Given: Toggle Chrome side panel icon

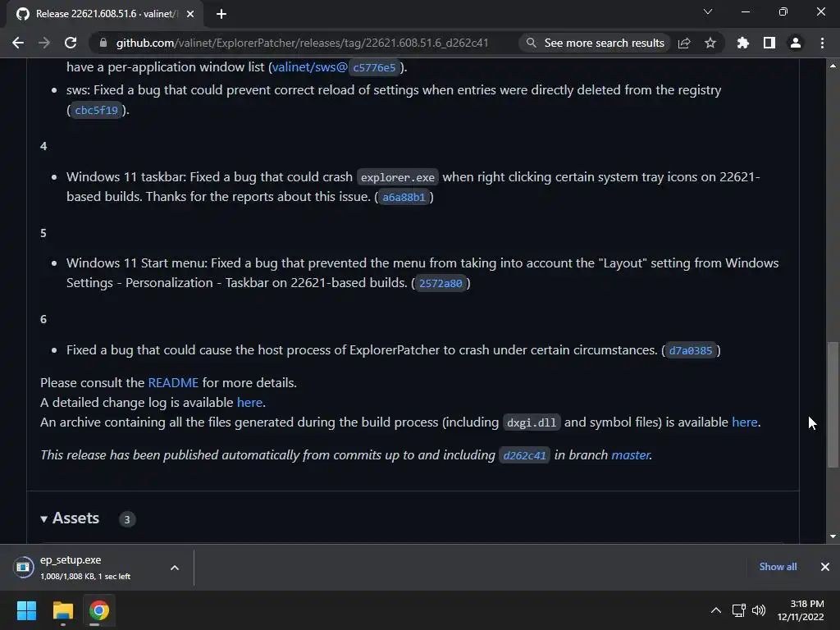Looking at the screenshot, I should (769, 43).
